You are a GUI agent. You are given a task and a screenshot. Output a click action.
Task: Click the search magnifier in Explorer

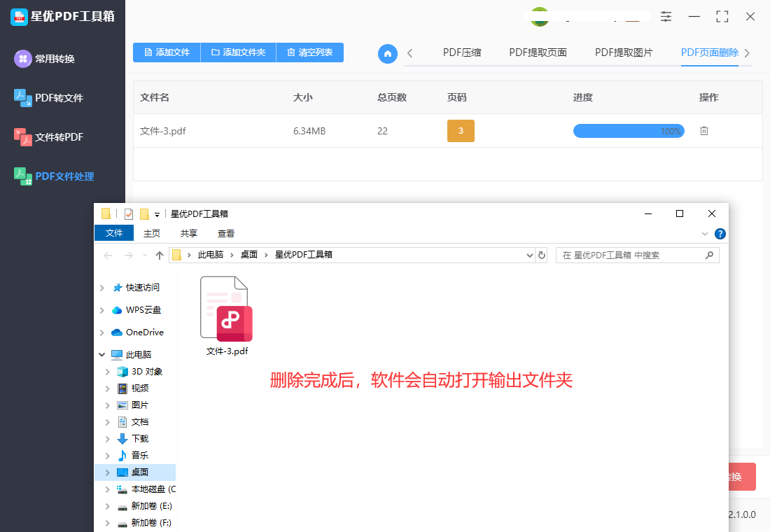pos(709,255)
